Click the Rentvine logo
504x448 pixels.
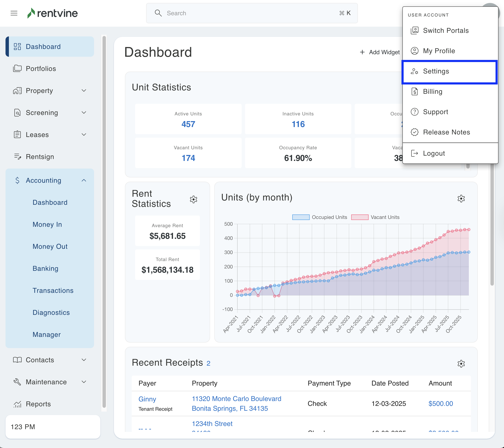53,13
